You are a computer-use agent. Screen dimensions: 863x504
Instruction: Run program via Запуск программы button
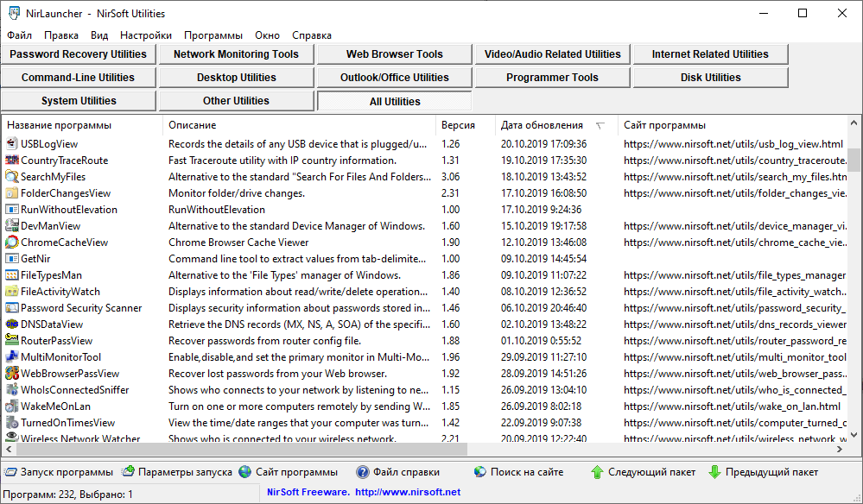tap(59, 472)
